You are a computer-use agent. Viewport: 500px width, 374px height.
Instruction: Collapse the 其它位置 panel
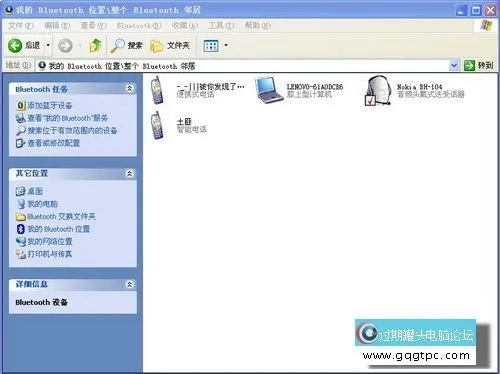pos(129,173)
